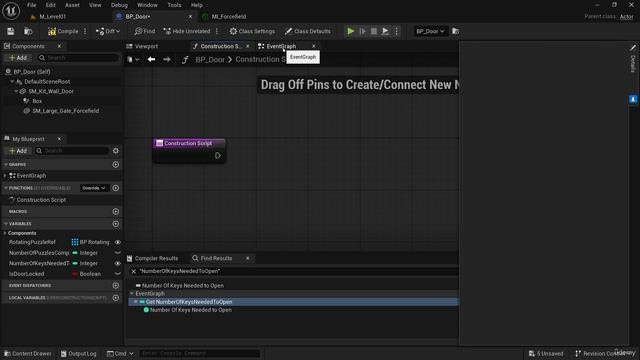Click the Components search field
Screen dimensions: 640x360
click(x=78, y=58)
